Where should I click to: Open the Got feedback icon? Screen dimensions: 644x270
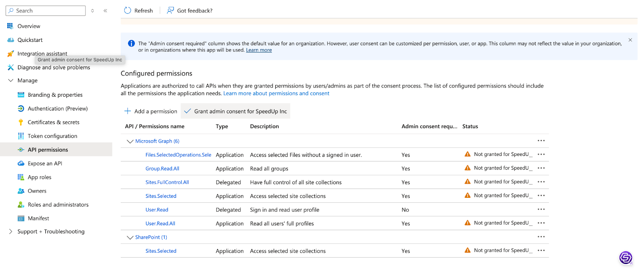point(171,10)
